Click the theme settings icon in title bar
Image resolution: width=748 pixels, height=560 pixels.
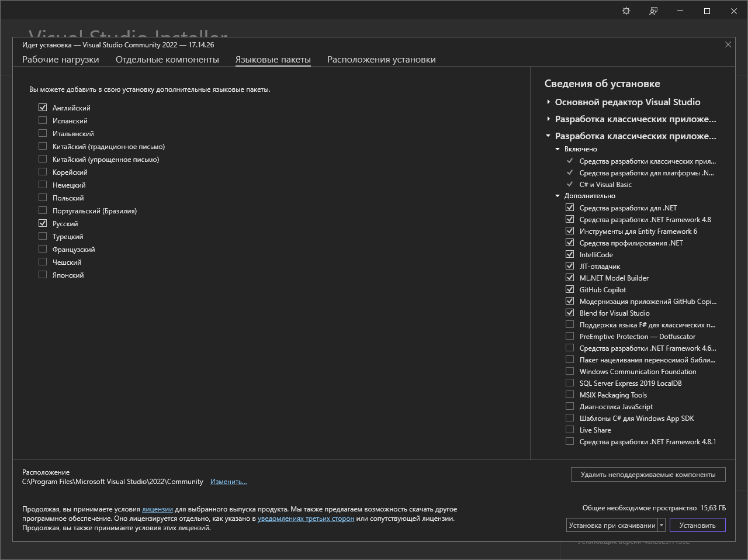pyautogui.click(x=626, y=11)
